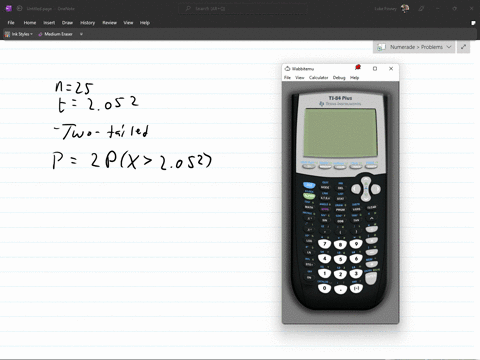This screenshot has height=360, width=480.
Task: Open Wabbitemu File menu
Action: [x=287, y=77]
